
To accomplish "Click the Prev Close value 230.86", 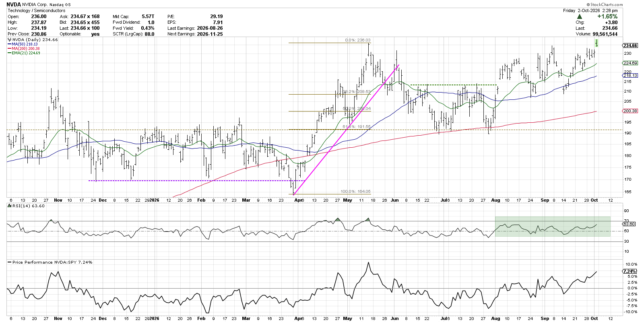I will (x=39, y=34).
